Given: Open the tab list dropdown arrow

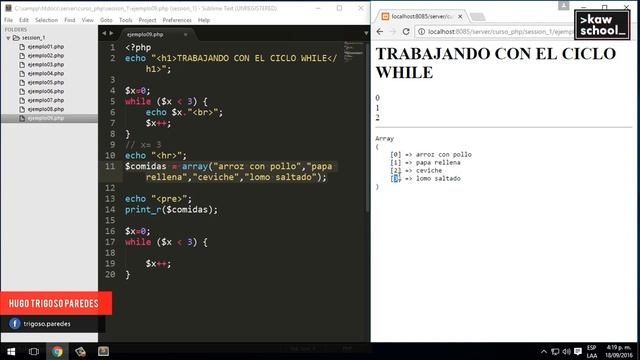Looking at the screenshot, I should point(366,33).
